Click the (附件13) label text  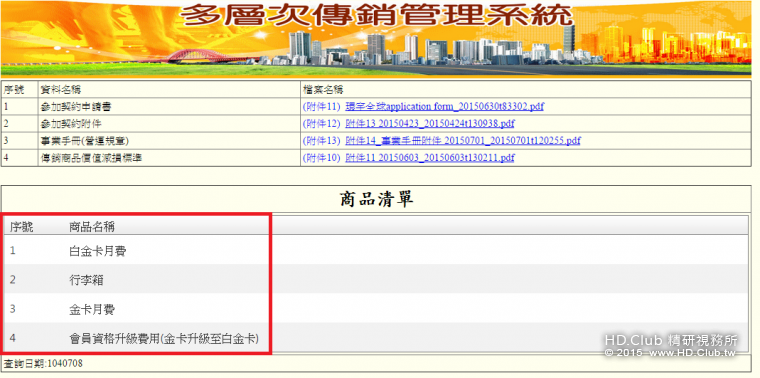(x=322, y=141)
